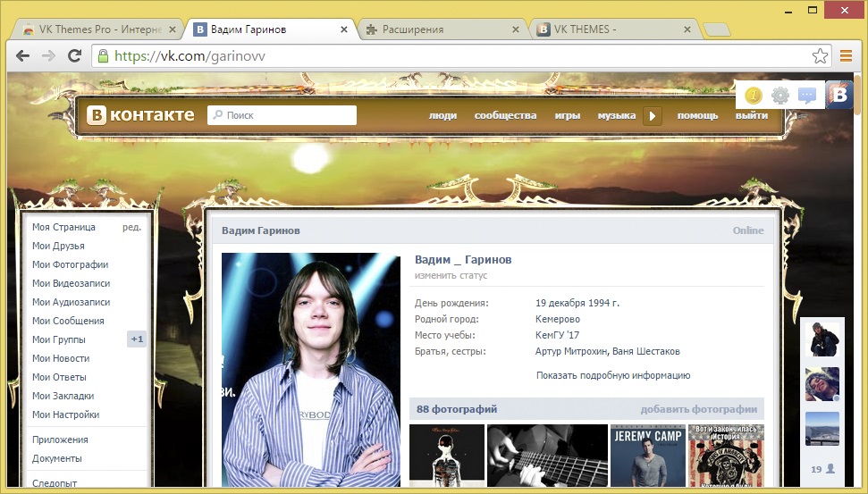The height and width of the screenshot is (494, 868).
Task: Open the gear settings icon in overlay
Action: (x=780, y=96)
